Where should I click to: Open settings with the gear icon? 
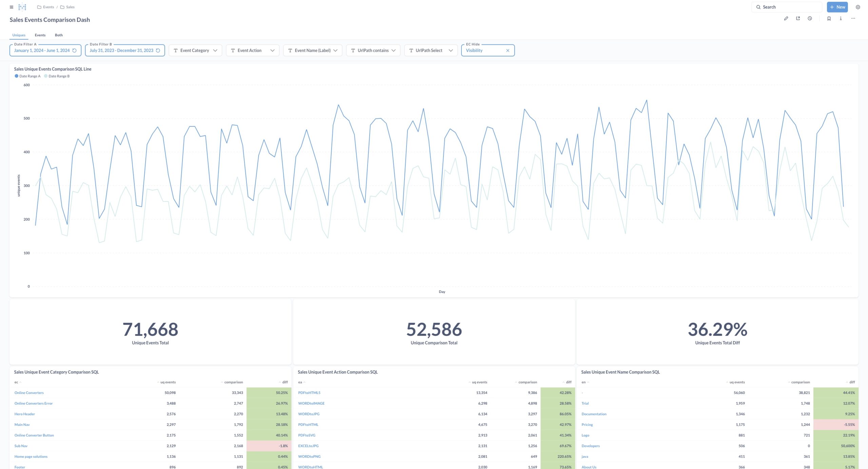tap(858, 7)
